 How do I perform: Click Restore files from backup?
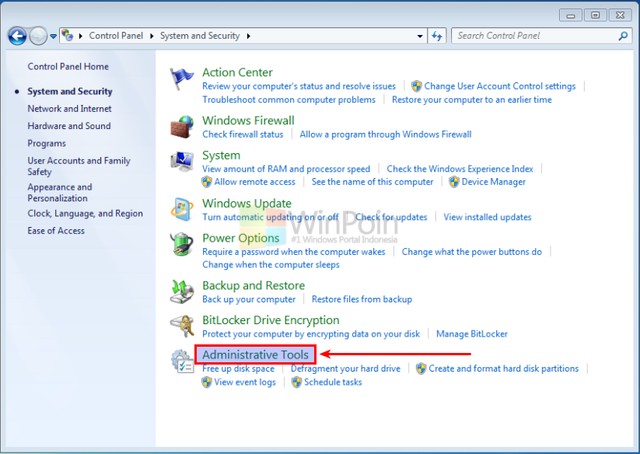(362, 299)
